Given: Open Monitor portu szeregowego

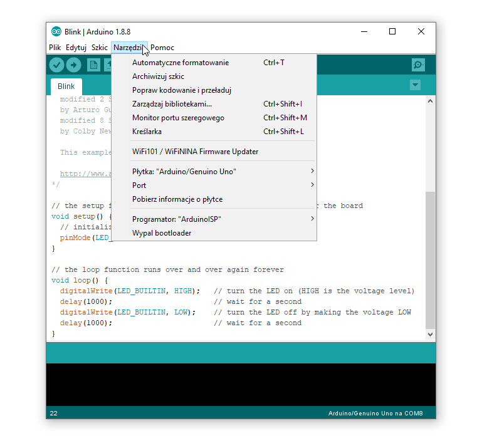Looking at the screenshot, I should pos(214,118).
